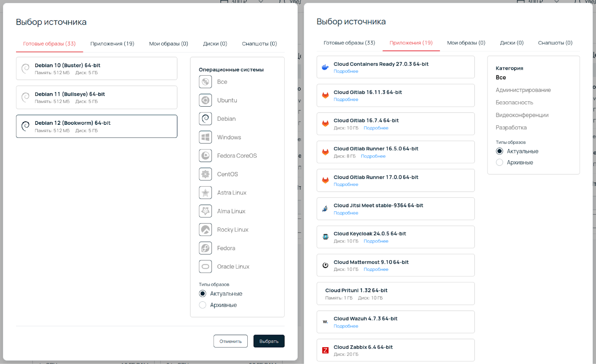Click the Mattermost app icon
596x364 pixels.
[x=325, y=265]
